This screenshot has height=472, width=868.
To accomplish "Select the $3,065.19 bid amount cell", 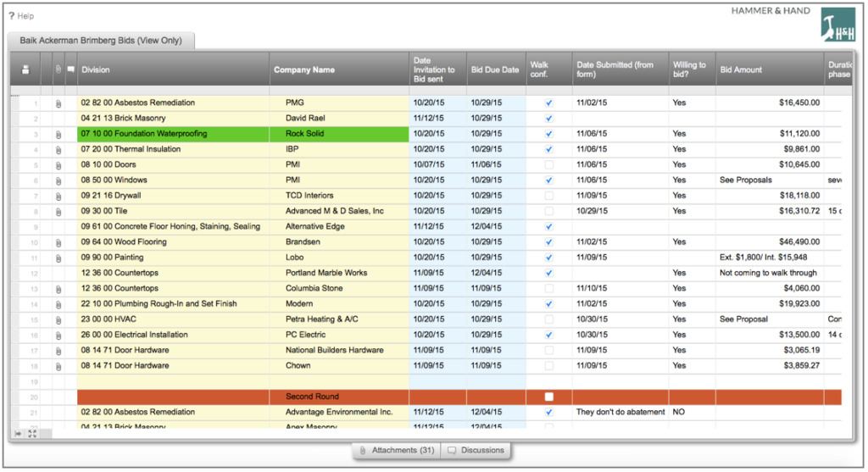I will (770, 350).
